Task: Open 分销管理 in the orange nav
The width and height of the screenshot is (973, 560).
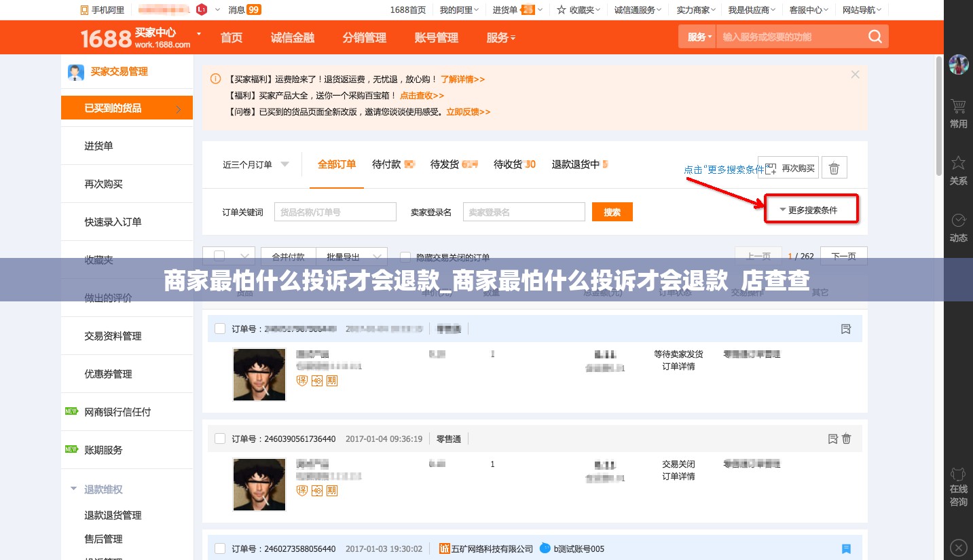Action: (x=365, y=38)
